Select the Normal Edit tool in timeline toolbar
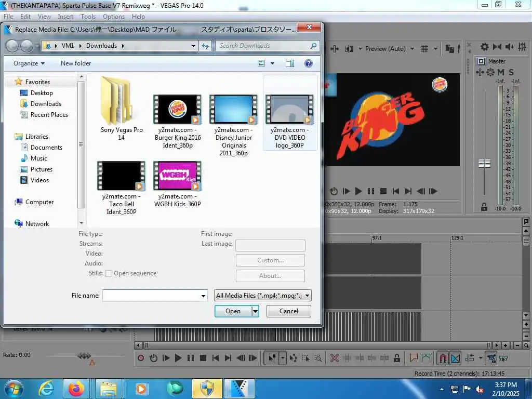This screenshot has width=532, height=399. (x=272, y=358)
